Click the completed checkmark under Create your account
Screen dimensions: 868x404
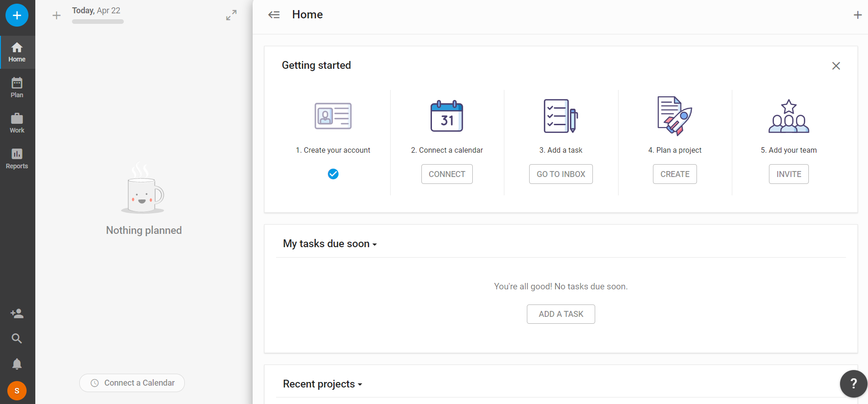pyautogui.click(x=333, y=174)
